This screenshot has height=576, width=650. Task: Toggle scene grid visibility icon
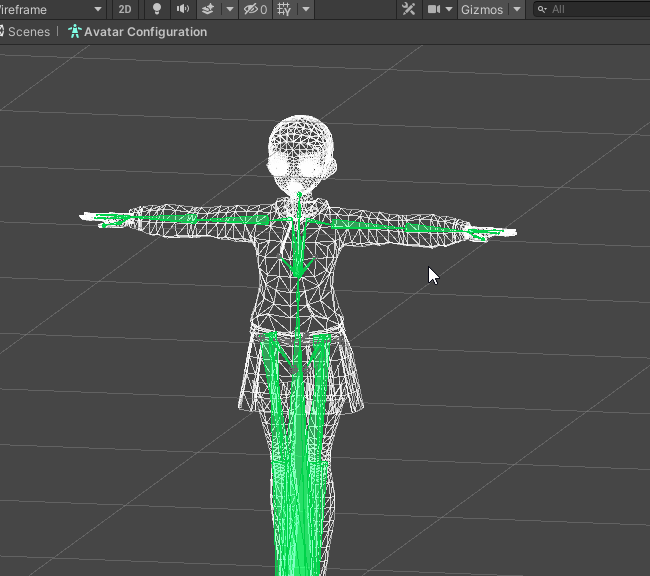tap(284, 9)
